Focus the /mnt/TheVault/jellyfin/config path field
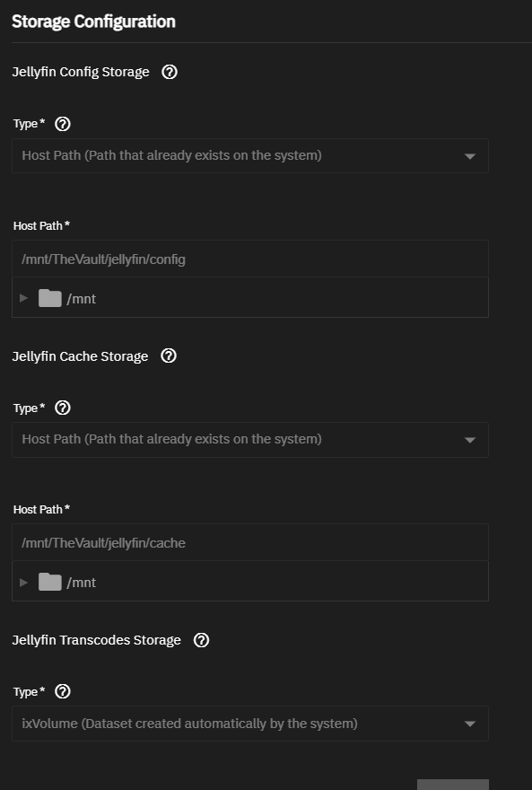Screen dimensions: 532x790 click(250, 259)
